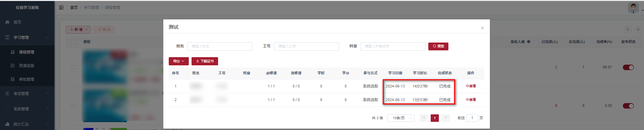This screenshot has height=130, width=644.
Task: Click the 姓名 input field
Action: tap(220, 46)
